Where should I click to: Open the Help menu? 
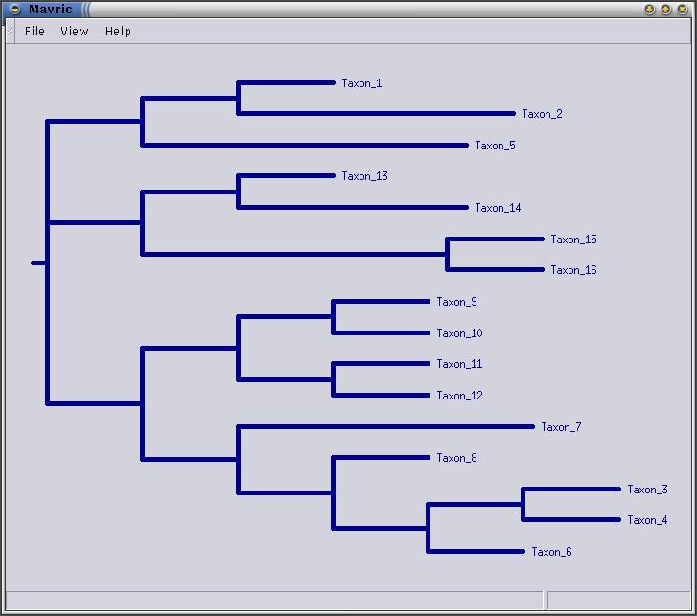(x=118, y=32)
